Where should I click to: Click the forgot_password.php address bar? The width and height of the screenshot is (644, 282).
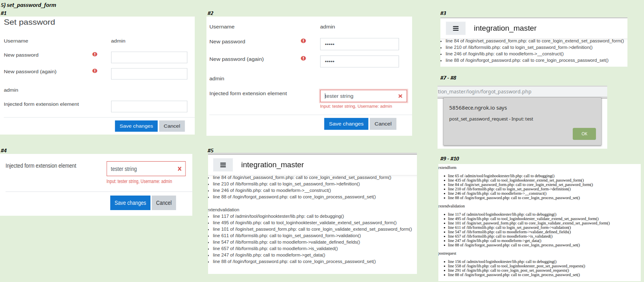pos(522,92)
